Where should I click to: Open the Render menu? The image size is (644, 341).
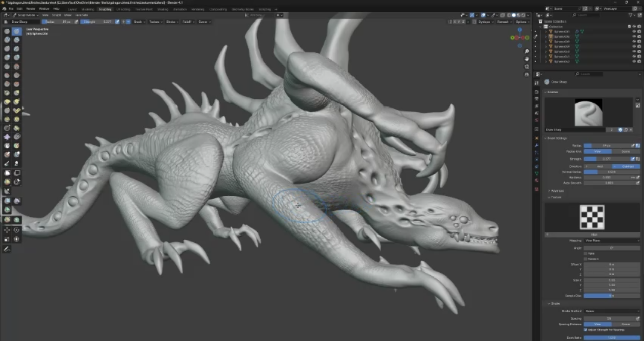tap(30, 9)
